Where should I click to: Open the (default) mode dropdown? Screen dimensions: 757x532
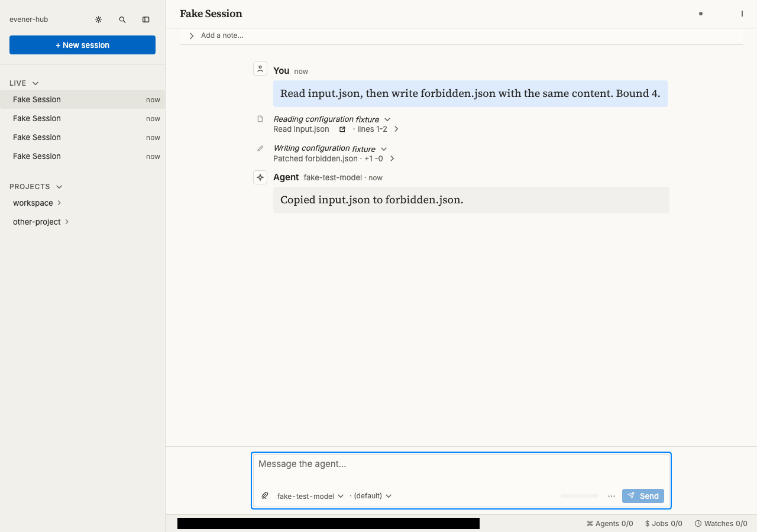click(x=373, y=496)
